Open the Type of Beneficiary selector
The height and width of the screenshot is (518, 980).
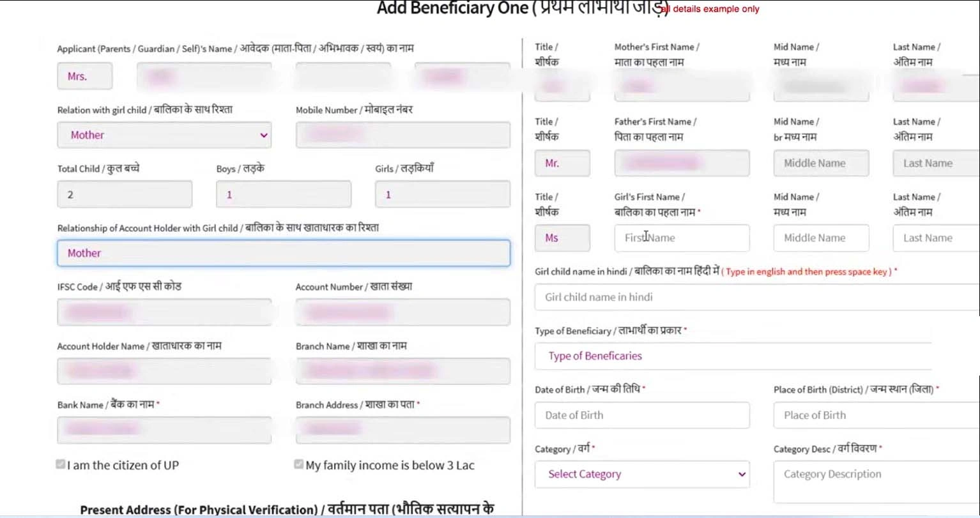click(x=733, y=356)
